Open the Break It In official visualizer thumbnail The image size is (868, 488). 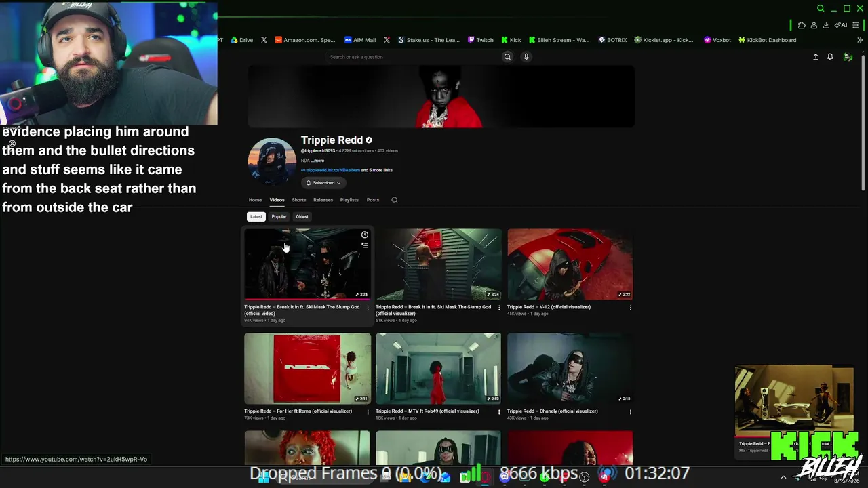click(439, 264)
